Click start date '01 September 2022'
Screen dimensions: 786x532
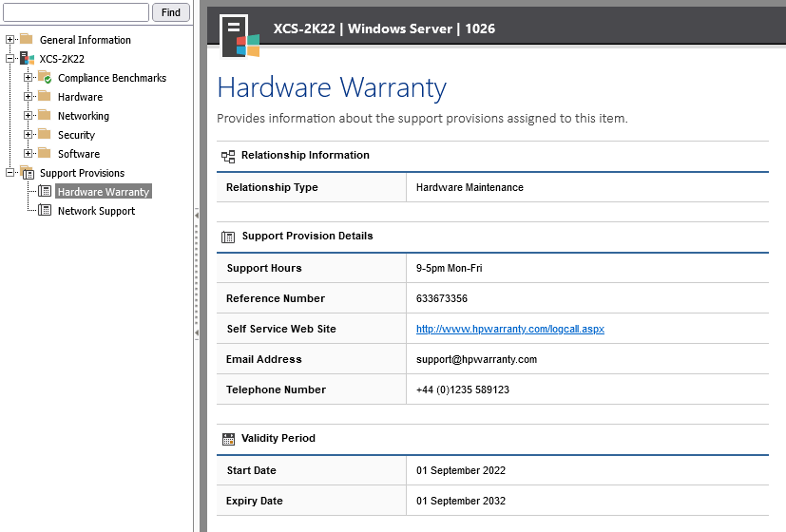(x=461, y=470)
